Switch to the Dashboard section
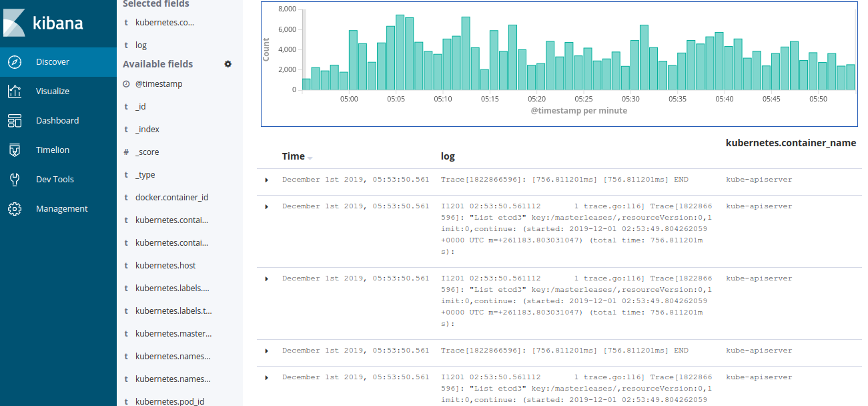 pyautogui.click(x=58, y=121)
